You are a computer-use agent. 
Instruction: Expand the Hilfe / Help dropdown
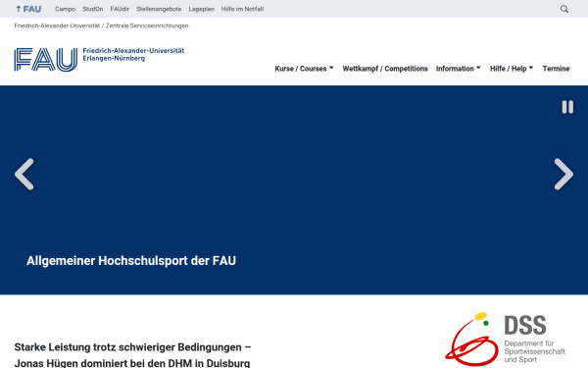512,69
